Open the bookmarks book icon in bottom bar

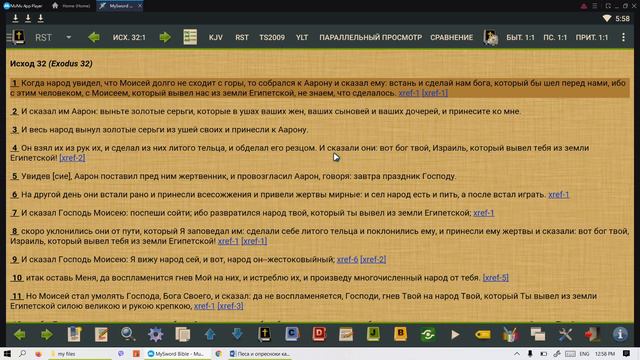tap(74, 334)
